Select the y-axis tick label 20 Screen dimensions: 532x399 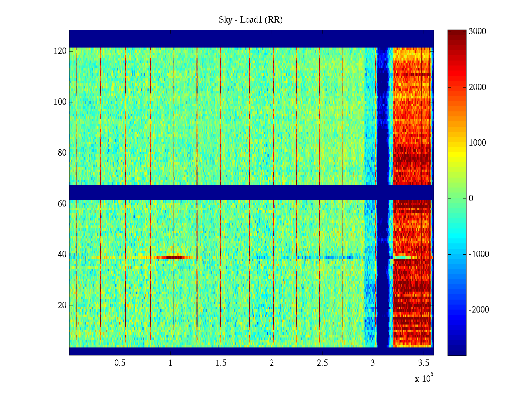point(62,306)
